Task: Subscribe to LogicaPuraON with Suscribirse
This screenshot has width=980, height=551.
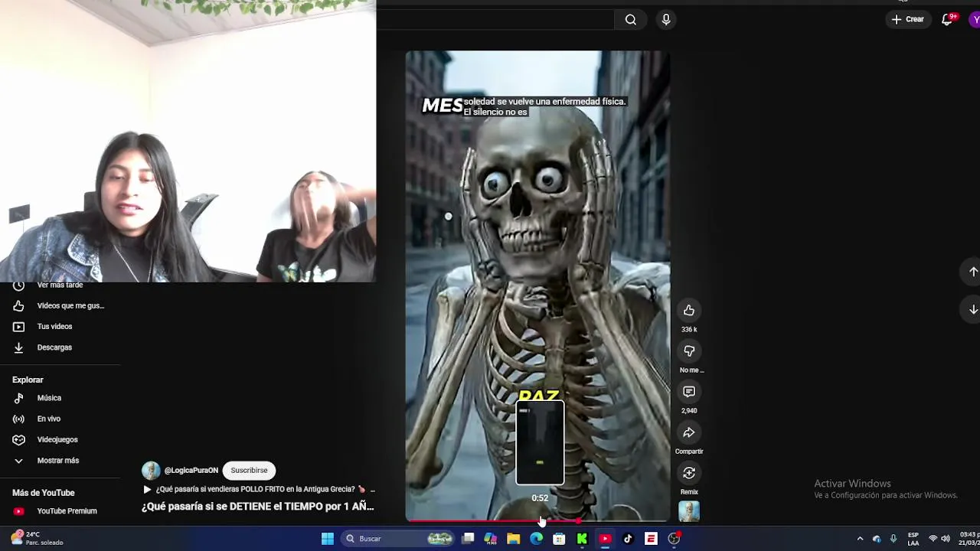Action: point(249,471)
